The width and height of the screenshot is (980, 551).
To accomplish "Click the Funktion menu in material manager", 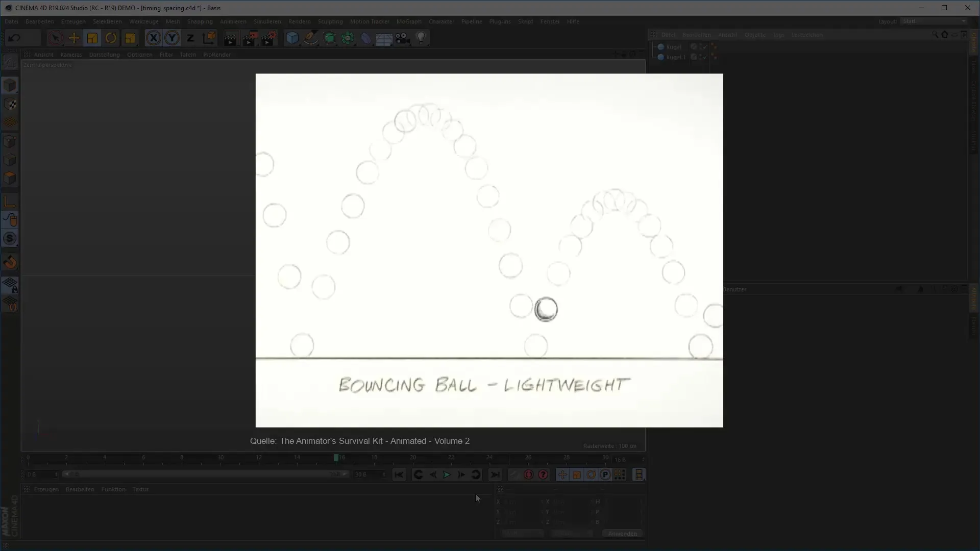I will [x=113, y=489].
